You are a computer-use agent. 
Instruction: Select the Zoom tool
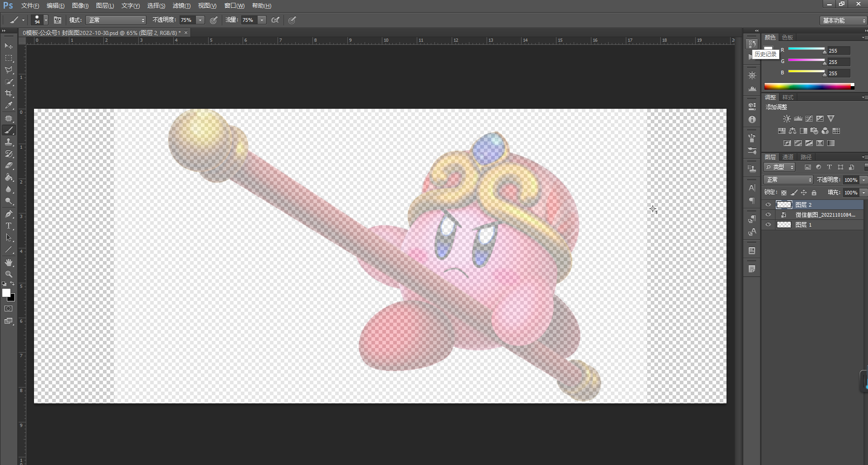coord(9,274)
